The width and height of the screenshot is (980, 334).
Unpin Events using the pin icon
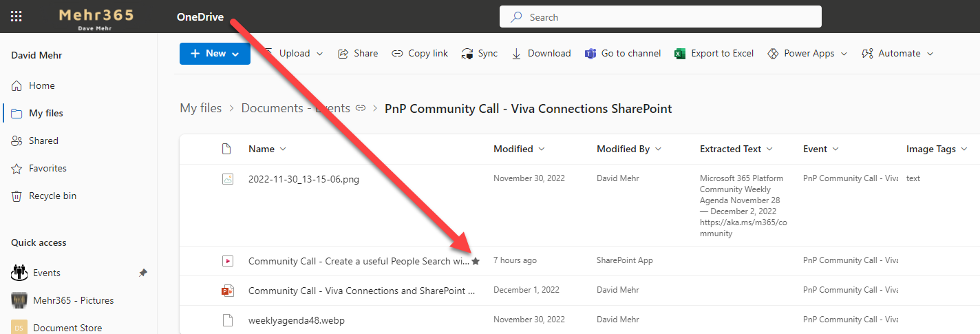pos(142,273)
